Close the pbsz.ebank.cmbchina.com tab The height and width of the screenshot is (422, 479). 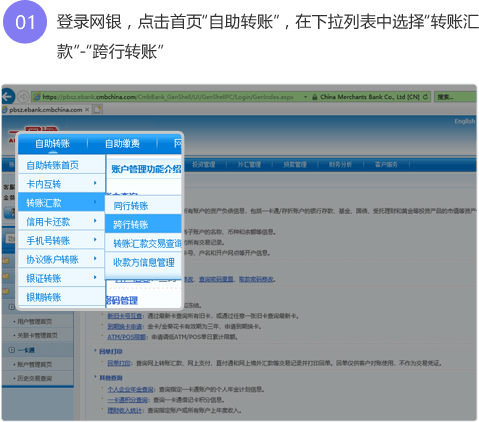[87, 109]
